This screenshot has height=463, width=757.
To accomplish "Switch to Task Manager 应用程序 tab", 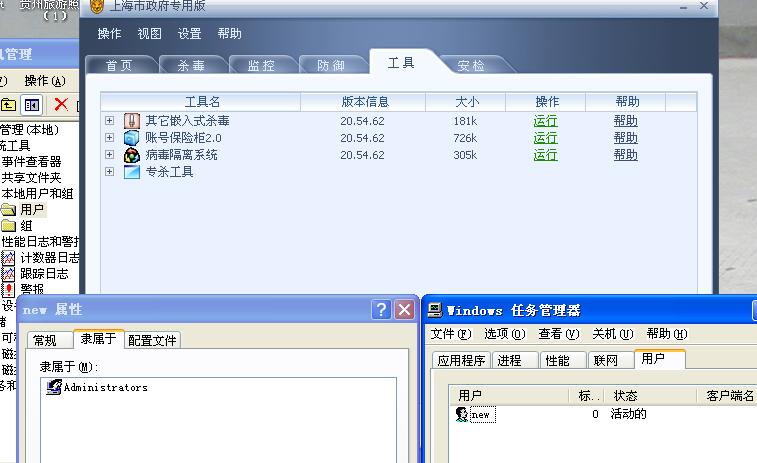I will click(461, 361).
